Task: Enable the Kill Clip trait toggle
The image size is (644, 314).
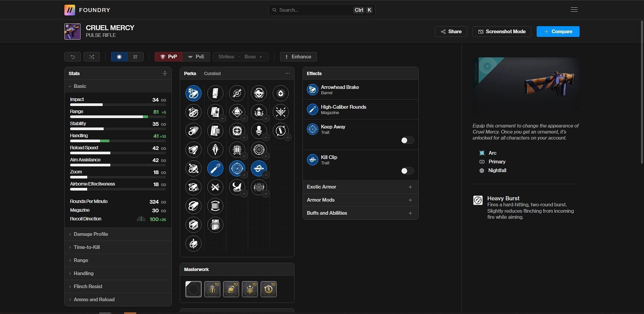Action: click(407, 171)
